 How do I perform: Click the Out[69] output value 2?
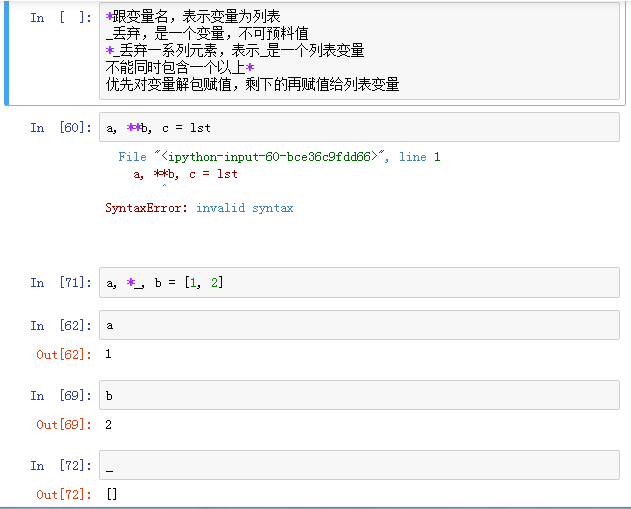(108, 424)
